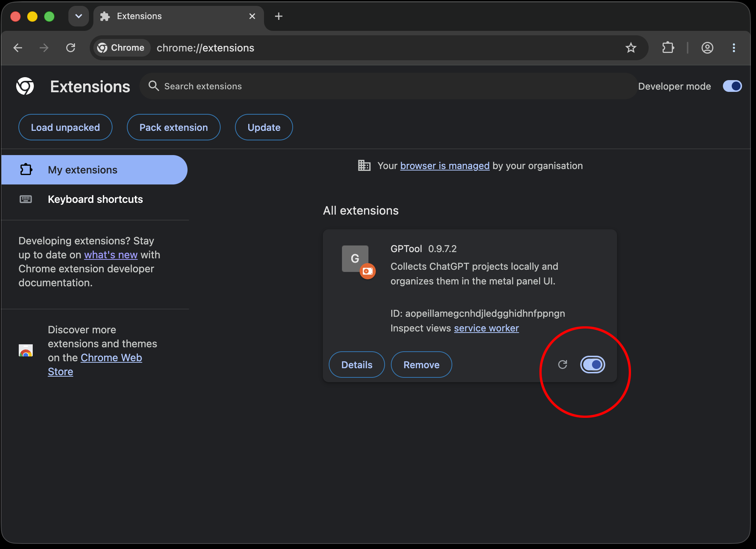The image size is (756, 549).
Task: Click the GPTool version 0.9.7.2 text
Action: [x=442, y=249]
